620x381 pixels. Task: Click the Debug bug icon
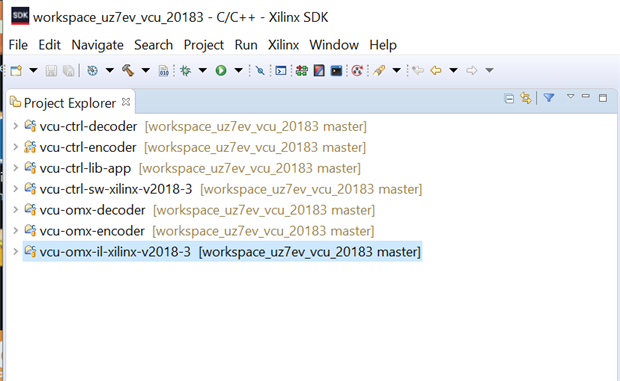185,71
